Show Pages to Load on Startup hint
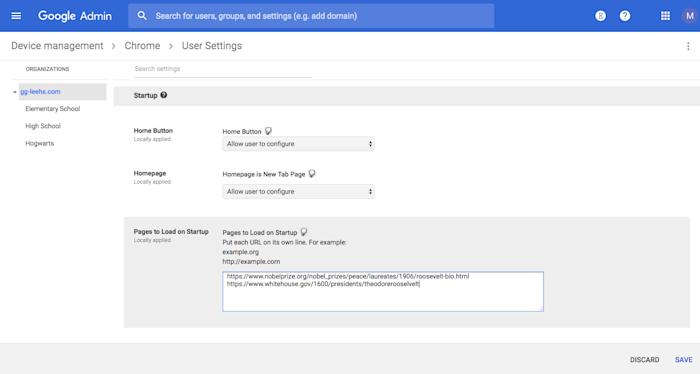This screenshot has width=700, height=374. tap(304, 232)
